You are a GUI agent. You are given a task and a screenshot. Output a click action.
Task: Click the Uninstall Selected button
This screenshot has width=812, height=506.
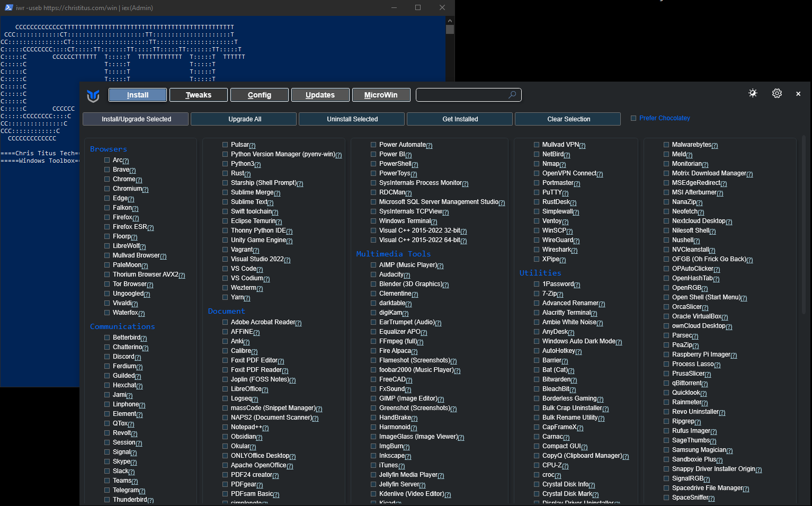352,119
